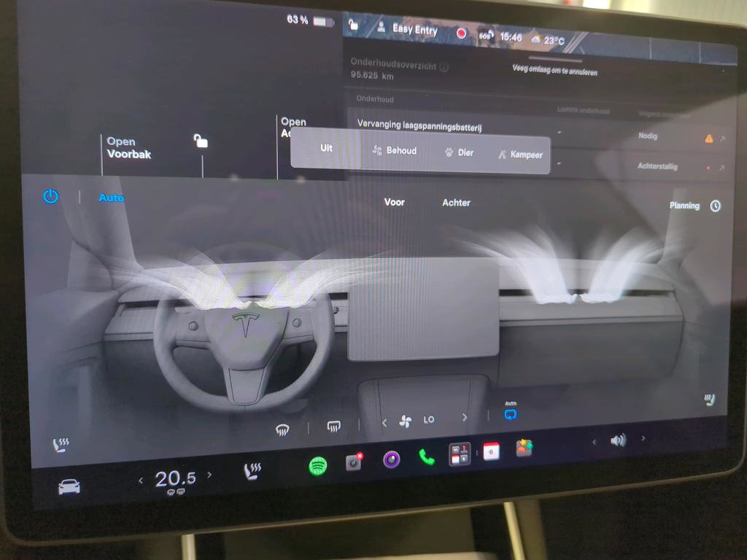The width and height of the screenshot is (747, 560).
Task: Toggle the rear window defrost icon
Action: 333,426
